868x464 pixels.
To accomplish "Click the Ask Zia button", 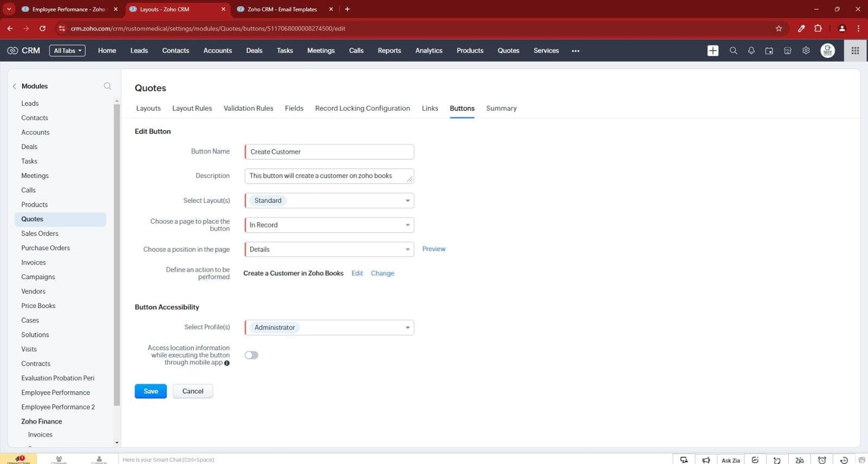I will pos(730,460).
